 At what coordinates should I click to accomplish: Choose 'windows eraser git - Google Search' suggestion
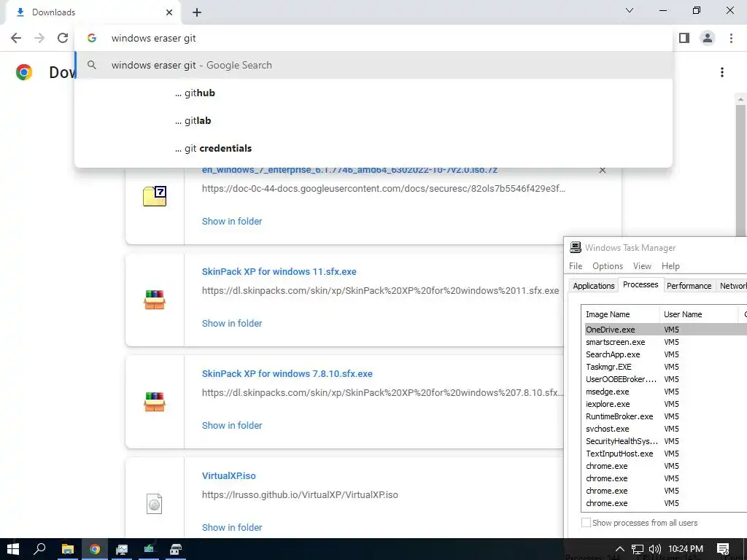[x=373, y=65]
